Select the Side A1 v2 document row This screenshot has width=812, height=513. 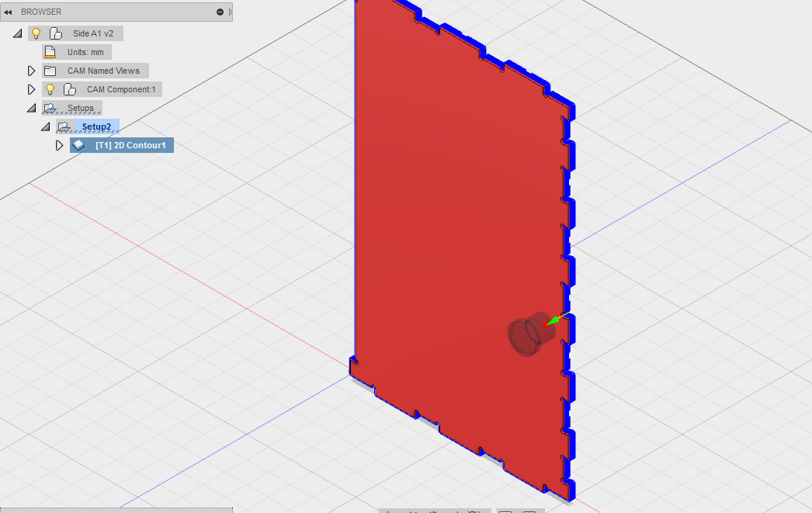[75, 33]
